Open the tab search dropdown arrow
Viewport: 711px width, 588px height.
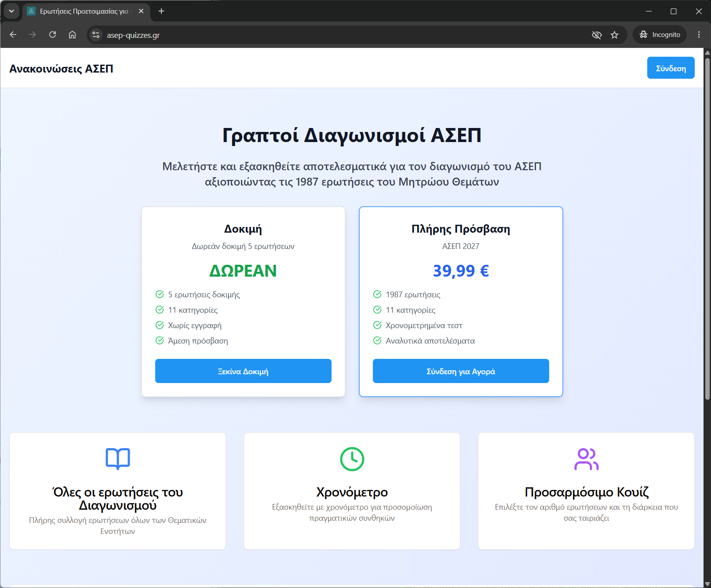[x=11, y=11]
